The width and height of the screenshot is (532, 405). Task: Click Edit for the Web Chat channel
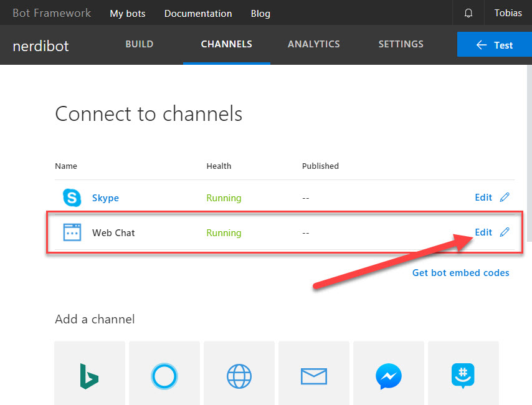click(x=483, y=232)
